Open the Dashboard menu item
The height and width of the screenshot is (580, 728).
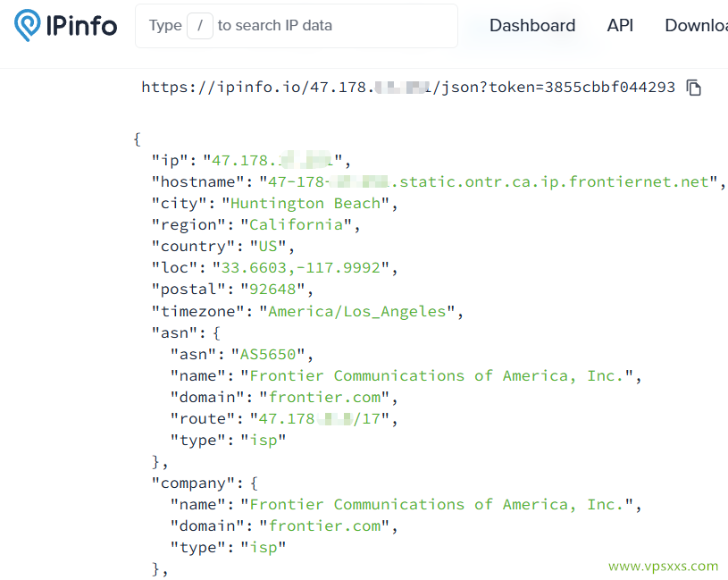[x=532, y=26]
